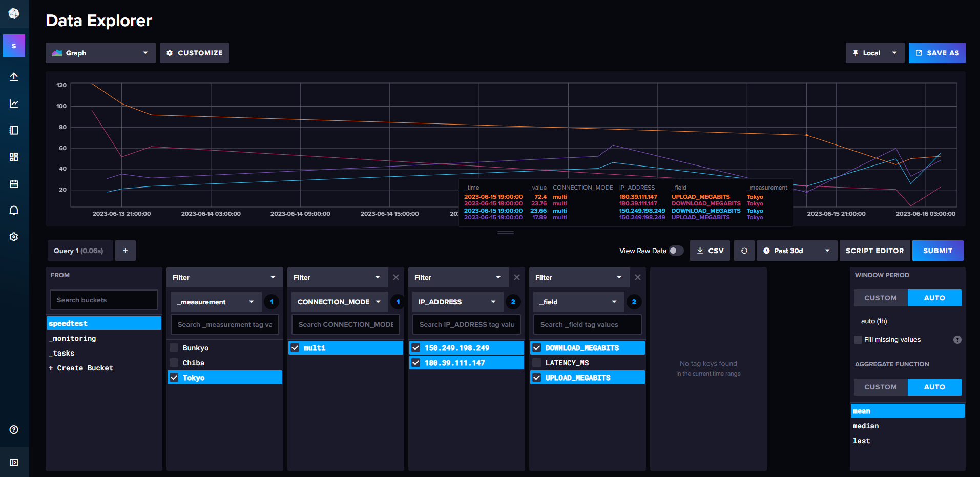
Task: Open Data Explorer graph icon in sidebar
Action: click(x=14, y=103)
